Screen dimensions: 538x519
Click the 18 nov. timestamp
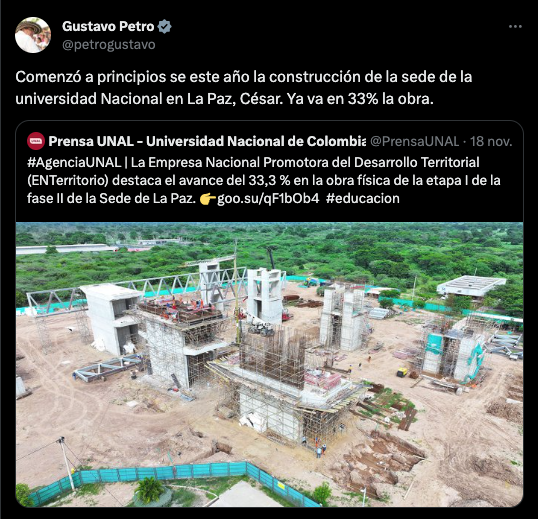491,141
